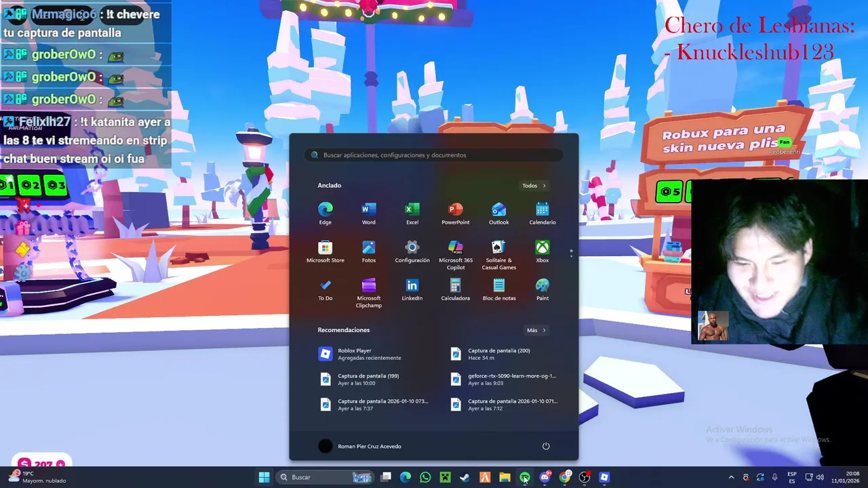Screen dimensions: 868x488
Task: Open OBS Studio from the taskbar
Action: point(585,477)
